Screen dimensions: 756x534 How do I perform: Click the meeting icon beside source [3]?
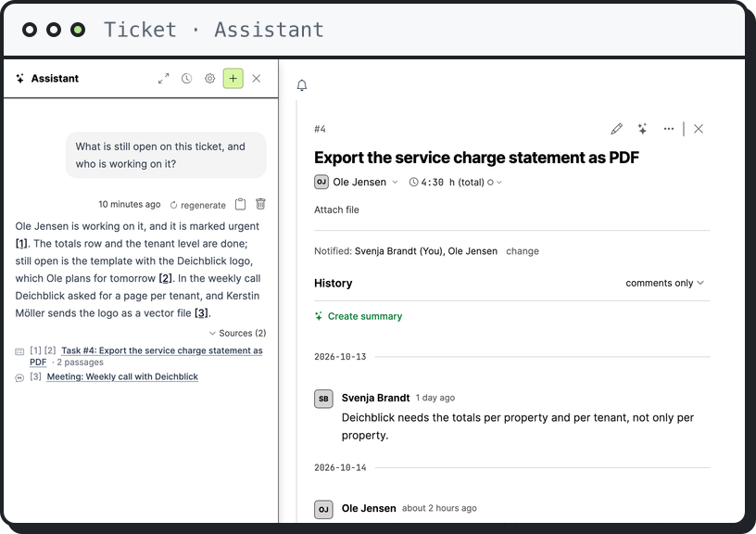[x=19, y=377]
